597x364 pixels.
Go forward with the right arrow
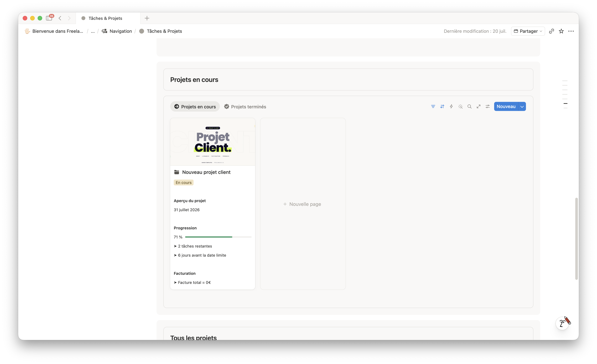pyautogui.click(x=69, y=18)
